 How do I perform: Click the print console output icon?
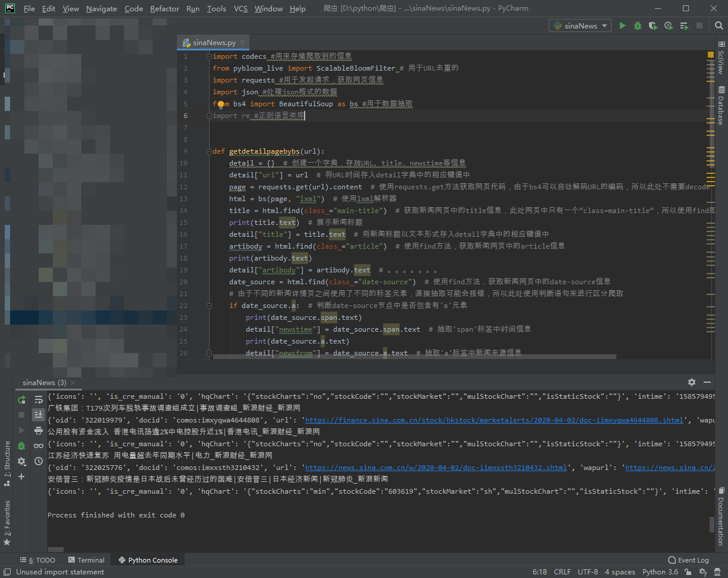pos(39,430)
